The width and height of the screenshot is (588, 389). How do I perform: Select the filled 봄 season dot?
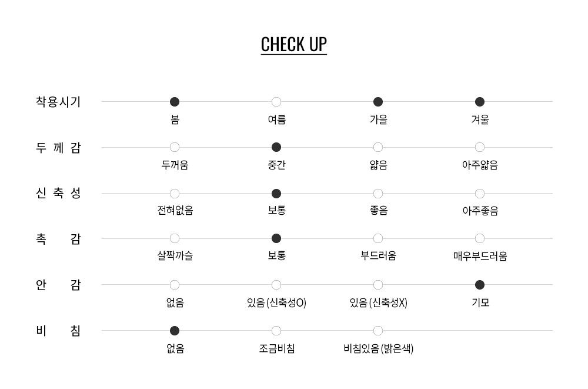pyautogui.click(x=175, y=102)
